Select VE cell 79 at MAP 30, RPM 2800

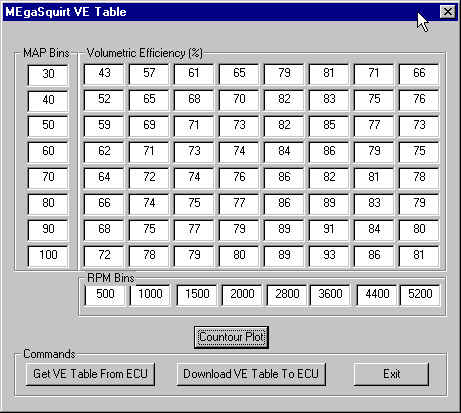[x=284, y=74]
